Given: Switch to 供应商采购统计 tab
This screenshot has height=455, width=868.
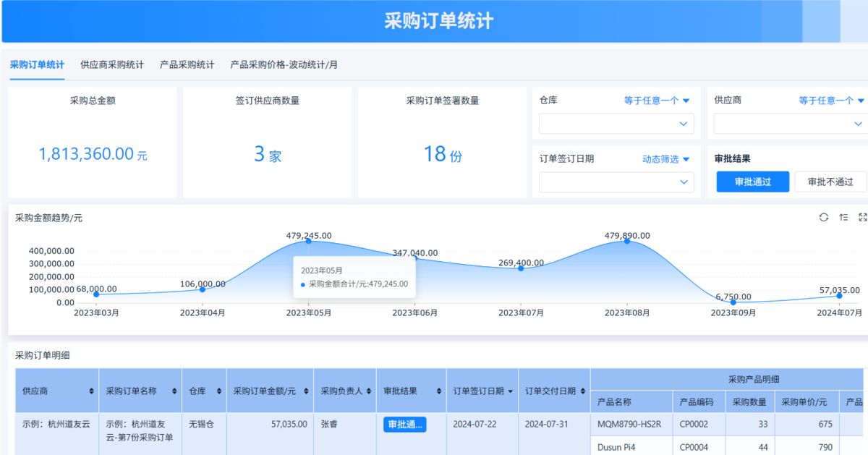Looking at the screenshot, I should 111,64.
